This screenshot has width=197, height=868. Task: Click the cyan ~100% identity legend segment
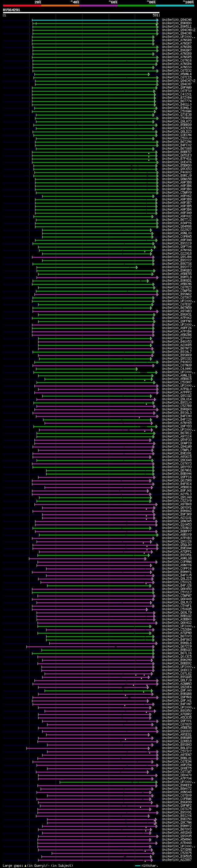click(175, 6)
